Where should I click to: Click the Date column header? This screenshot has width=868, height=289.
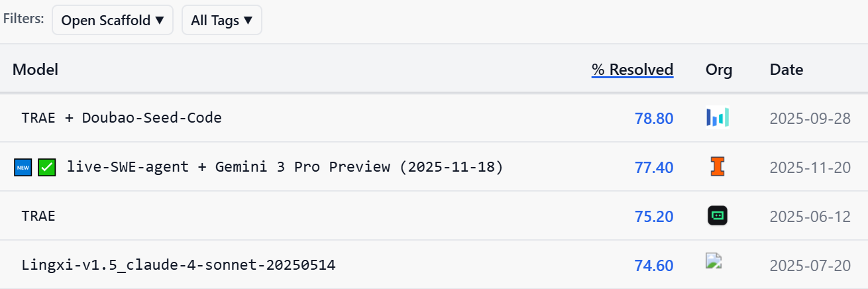(787, 69)
